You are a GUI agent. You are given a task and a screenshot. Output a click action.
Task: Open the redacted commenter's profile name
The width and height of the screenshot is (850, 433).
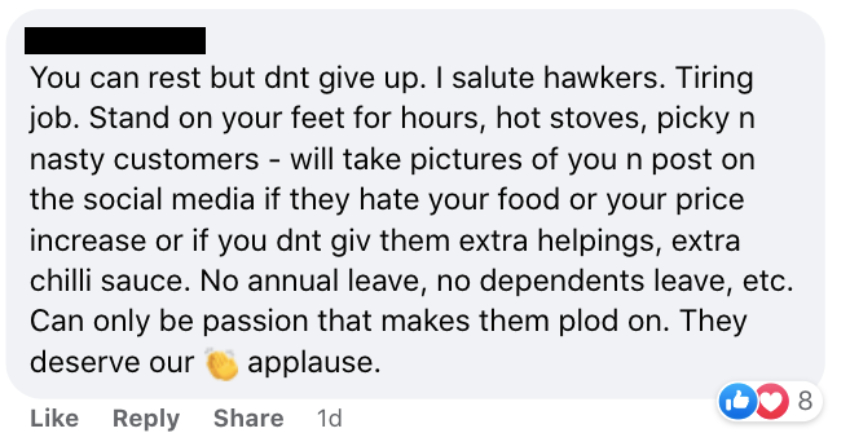pyautogui.click(x=115, y=41)
